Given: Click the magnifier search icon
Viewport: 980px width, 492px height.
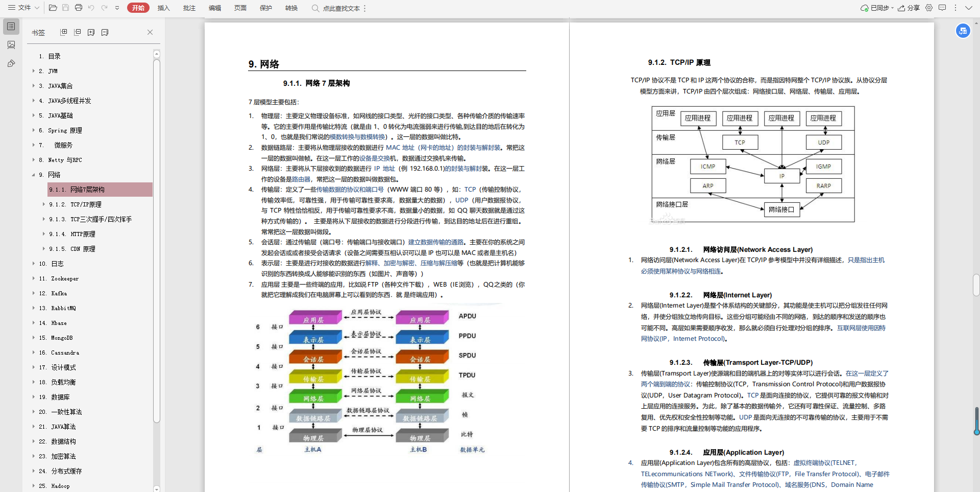Looking at the screenshot, I should tap(315, 8).
